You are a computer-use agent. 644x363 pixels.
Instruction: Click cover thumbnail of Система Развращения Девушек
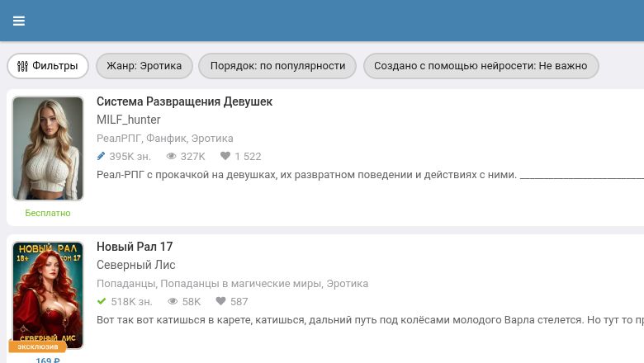48,148
